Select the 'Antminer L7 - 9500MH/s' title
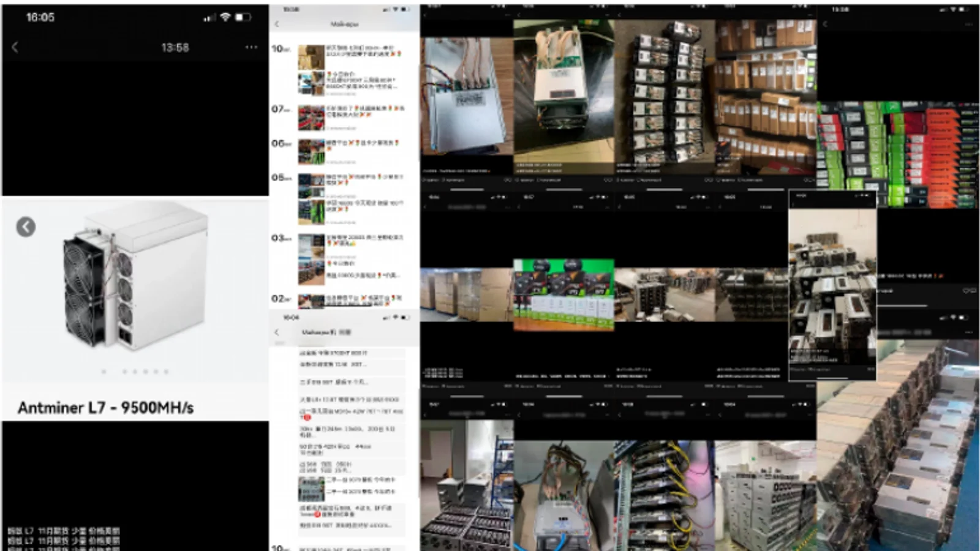The image size is (980, 551). pos(105,408)
